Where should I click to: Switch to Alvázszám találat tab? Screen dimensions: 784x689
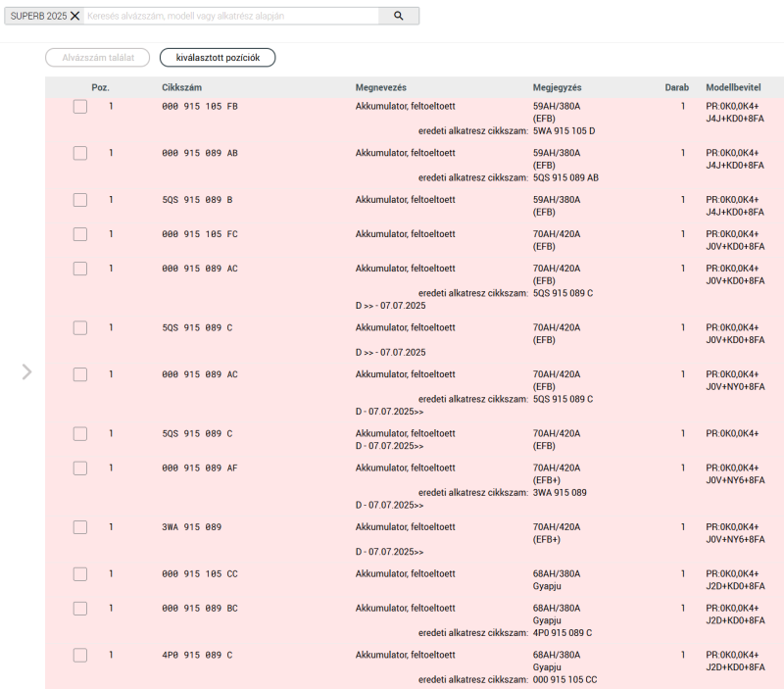(97, 58)
